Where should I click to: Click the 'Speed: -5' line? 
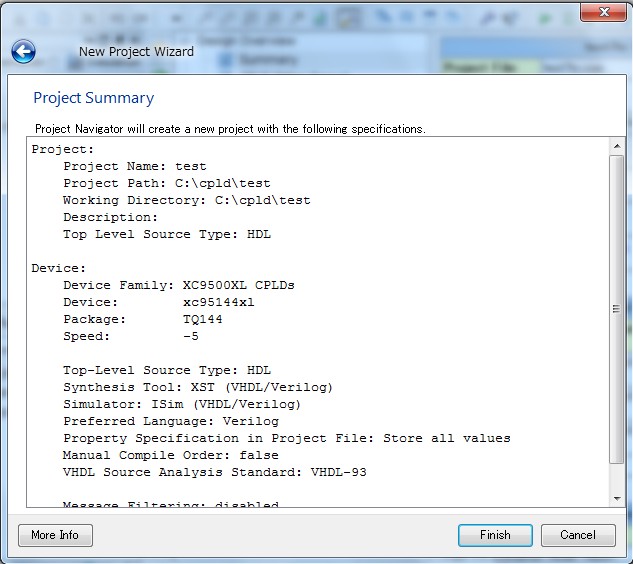tap(131, 336)
